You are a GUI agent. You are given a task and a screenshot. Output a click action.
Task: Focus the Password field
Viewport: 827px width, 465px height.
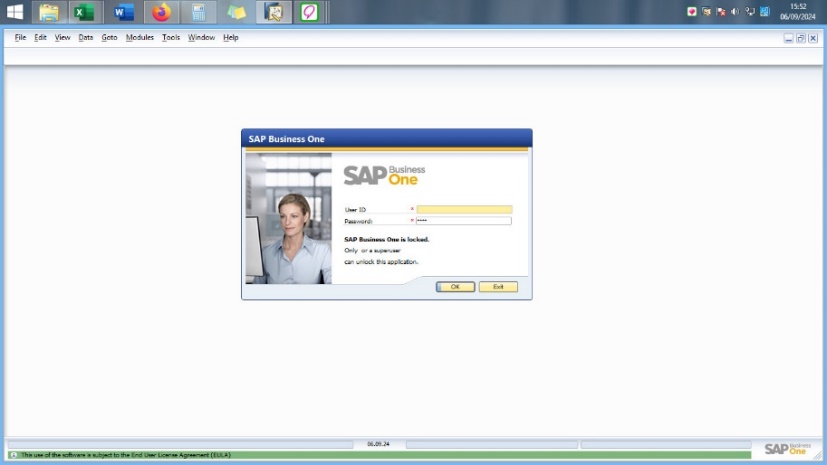point(464,221)
